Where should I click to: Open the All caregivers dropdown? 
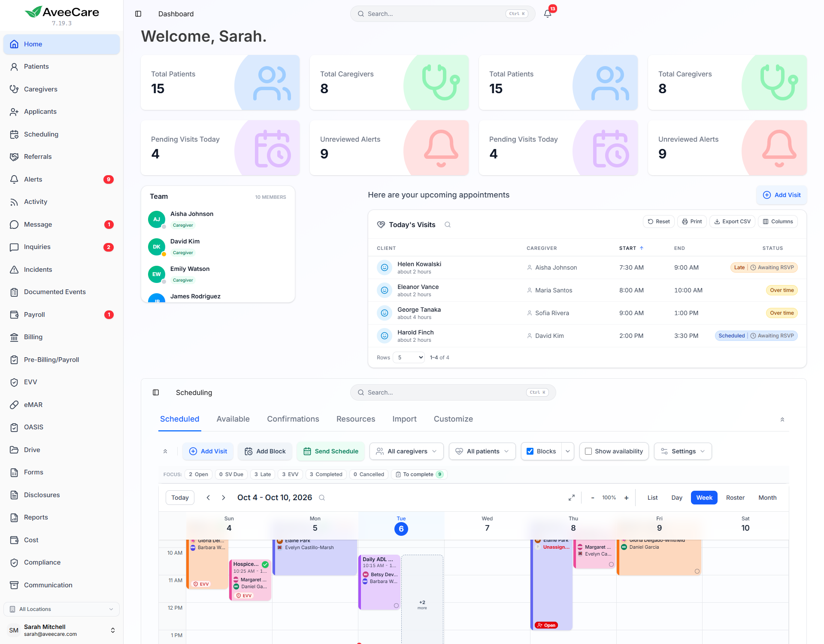[x=406, y=451]
